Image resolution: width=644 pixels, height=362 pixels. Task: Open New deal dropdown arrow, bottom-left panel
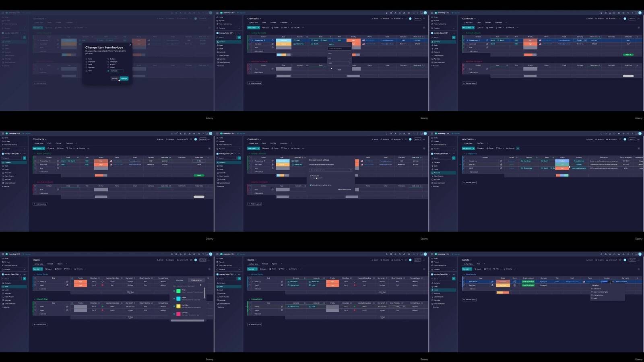[x=41, y=269]
